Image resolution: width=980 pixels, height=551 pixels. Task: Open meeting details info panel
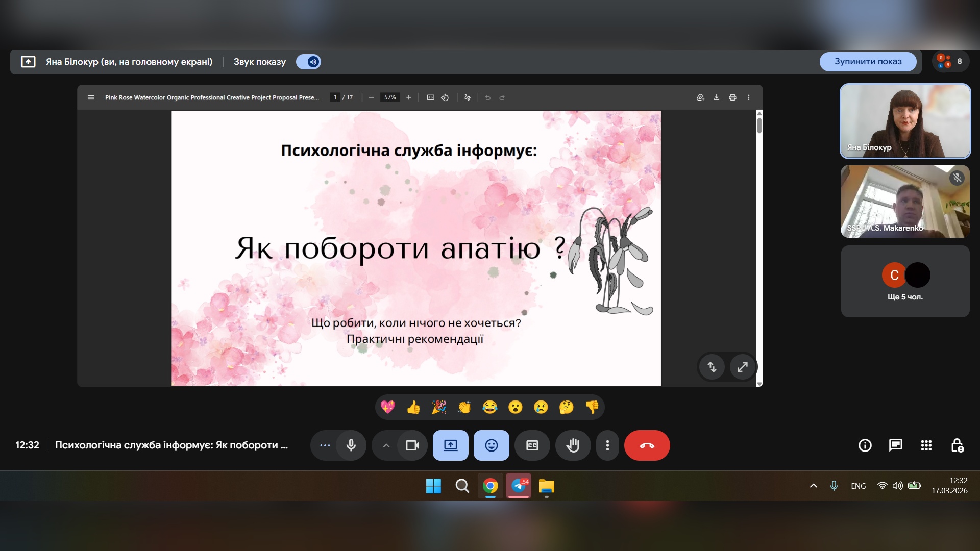point(865,445)
